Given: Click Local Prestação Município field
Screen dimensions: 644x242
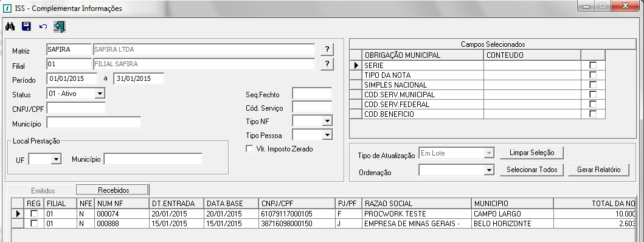Looking at the screenshot, I should [153, 159].
